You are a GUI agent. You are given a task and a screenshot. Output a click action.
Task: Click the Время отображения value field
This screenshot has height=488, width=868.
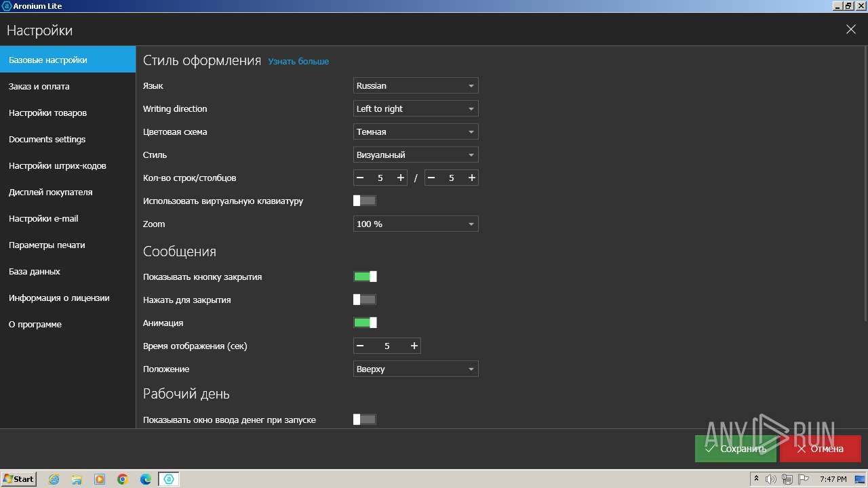pos(387,346)
